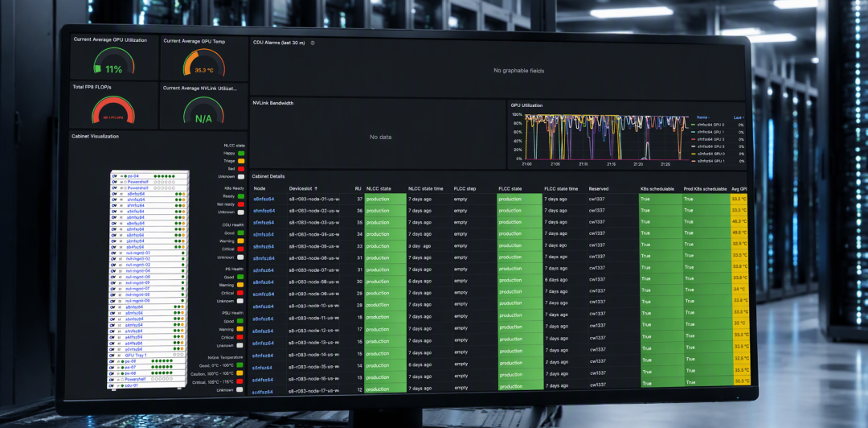
Task: Click the No data message in NVLink Bandwidth
Action: coord(380,137)
